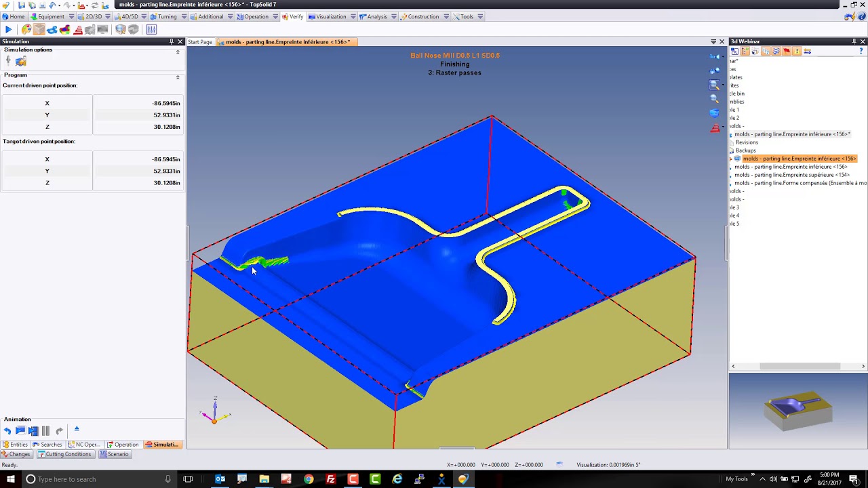
Task: Click the Changes button
Action: pos(16,454)
